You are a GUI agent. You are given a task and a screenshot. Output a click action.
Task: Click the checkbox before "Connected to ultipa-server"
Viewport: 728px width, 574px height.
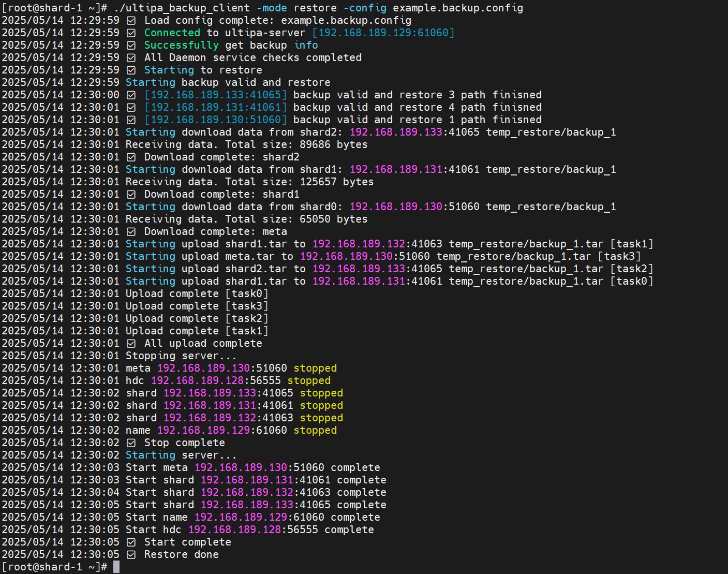pyautogui.click(x=131, y=33)
